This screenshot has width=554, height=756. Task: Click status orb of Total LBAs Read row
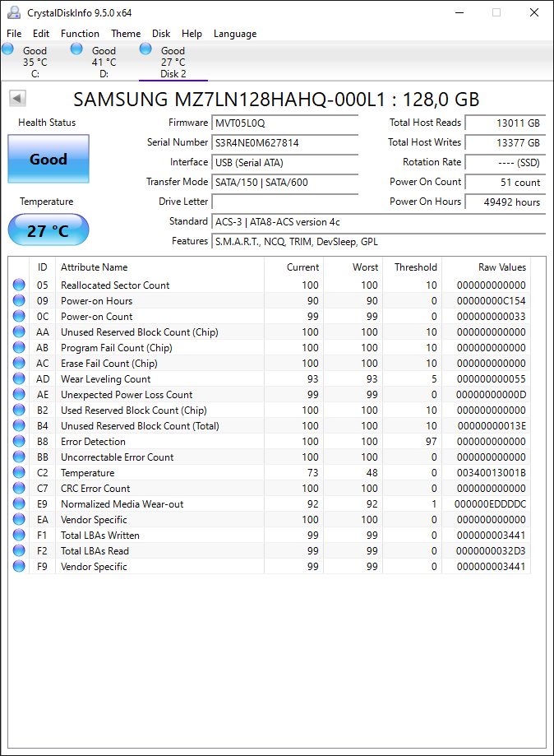tap(19, 550)
